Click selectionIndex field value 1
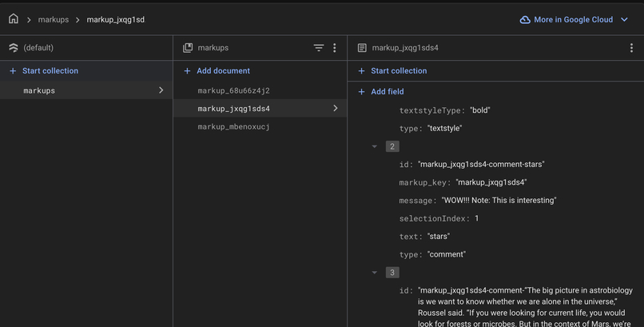The width and height of the screenshot is (644, 327). pos(477,218)
